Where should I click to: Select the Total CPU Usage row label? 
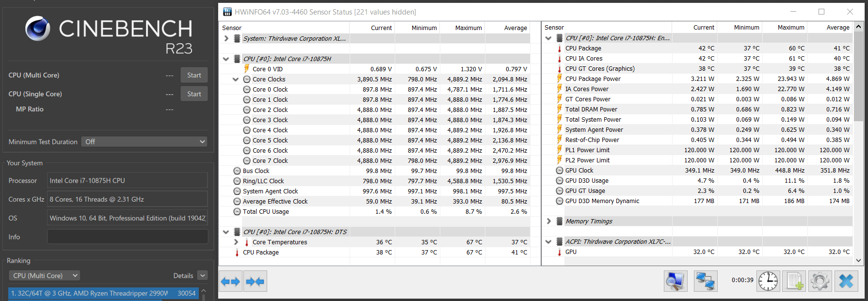coord(266,212)
